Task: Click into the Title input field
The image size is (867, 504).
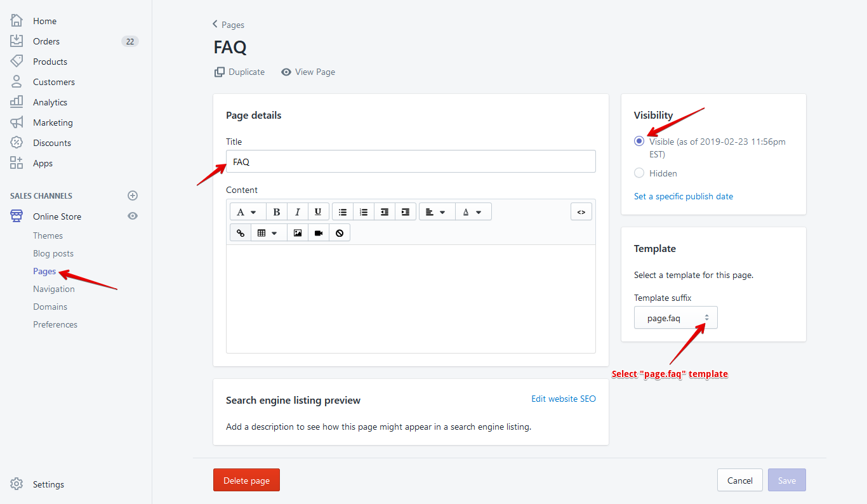Action: pos(411,162)
